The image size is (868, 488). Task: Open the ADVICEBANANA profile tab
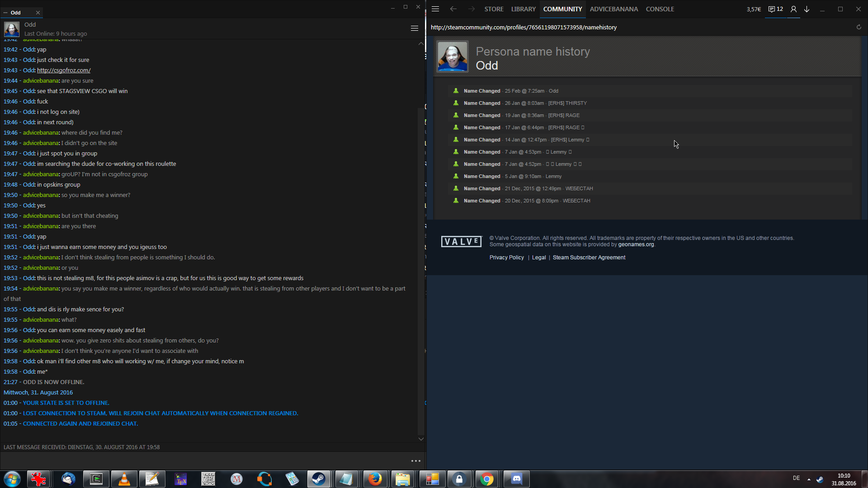click(614, 9)
